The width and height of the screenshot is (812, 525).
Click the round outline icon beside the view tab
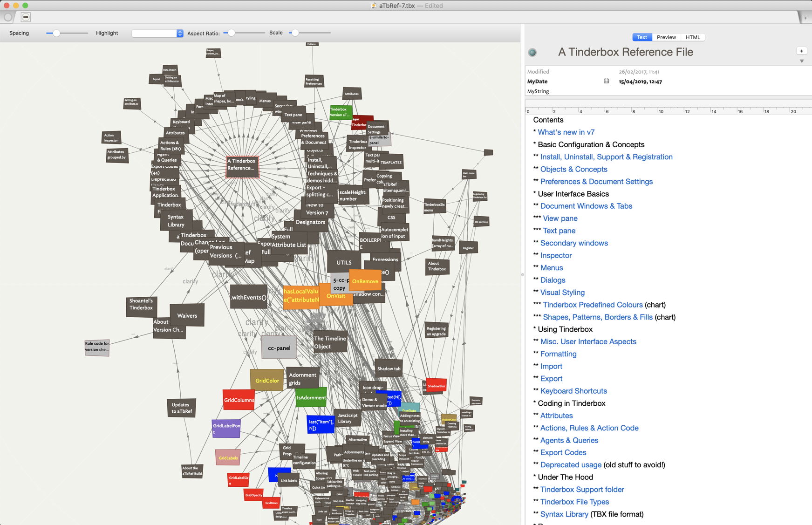(x=7, y=17)
